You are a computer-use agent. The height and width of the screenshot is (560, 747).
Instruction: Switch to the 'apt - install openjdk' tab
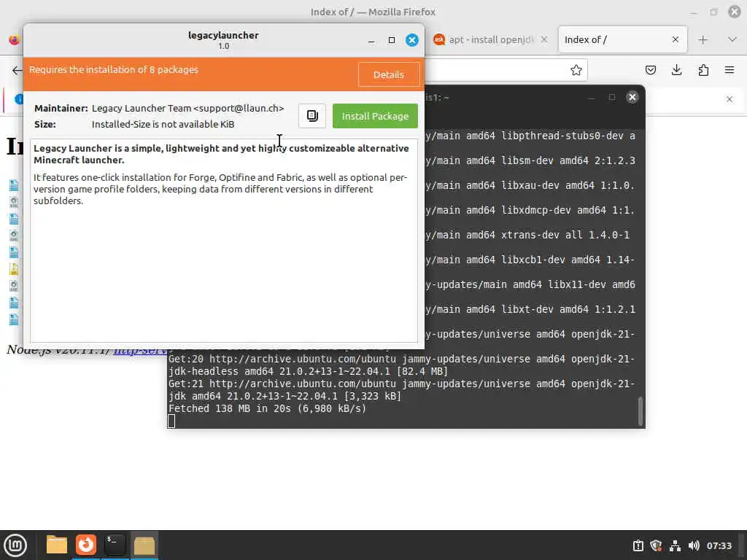[491, 39]
